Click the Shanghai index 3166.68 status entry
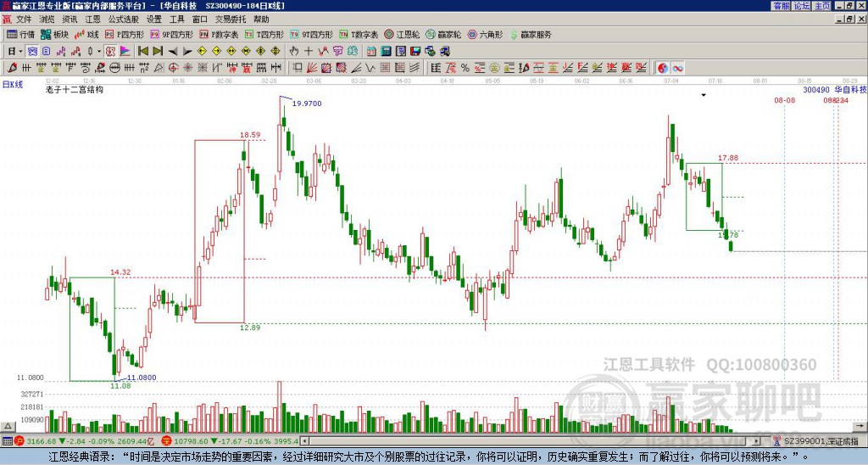This screenshot has width=868, height=465. (84, 441)
